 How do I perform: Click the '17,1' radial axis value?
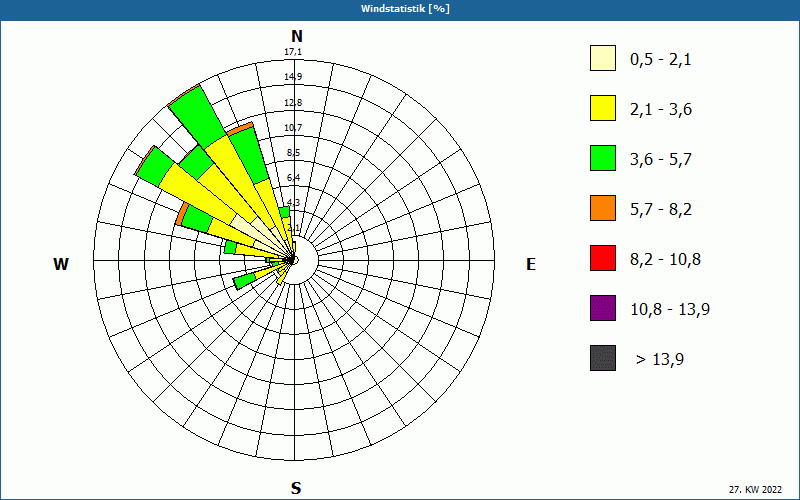click(293, 52)
